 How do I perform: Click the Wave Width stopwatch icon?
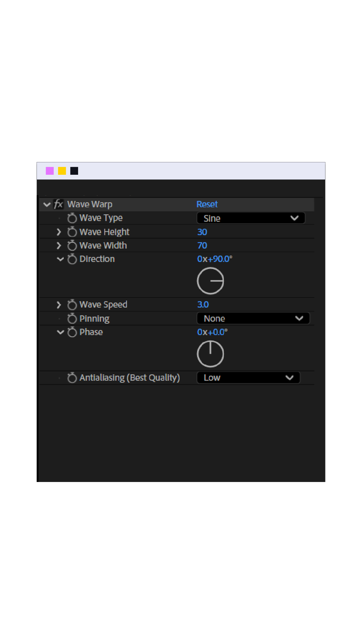pos(72,246)
